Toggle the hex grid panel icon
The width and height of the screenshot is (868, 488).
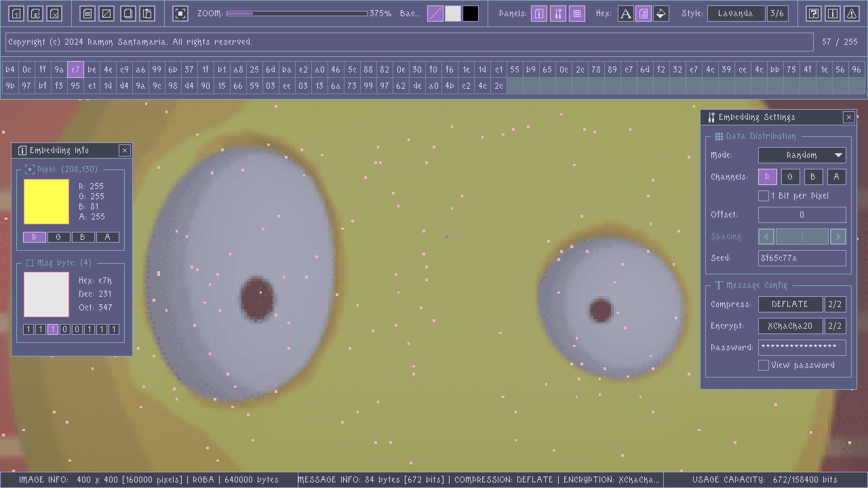pos(577,14)
